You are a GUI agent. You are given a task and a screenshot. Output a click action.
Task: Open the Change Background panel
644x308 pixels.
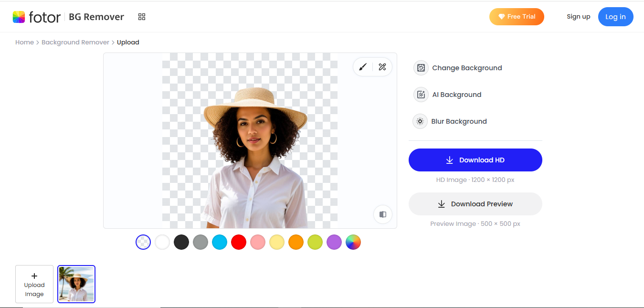pos(457,68)
